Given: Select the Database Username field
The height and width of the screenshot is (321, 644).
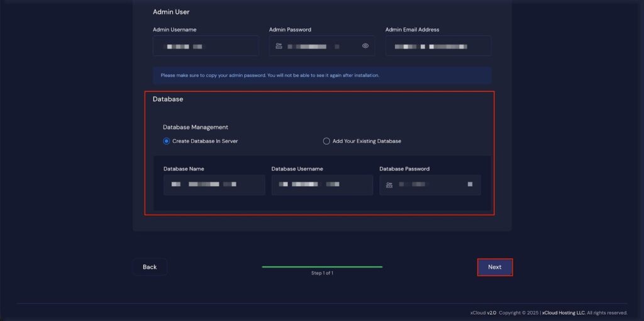Looking at the screenshot, I should [x=322, y=185].
